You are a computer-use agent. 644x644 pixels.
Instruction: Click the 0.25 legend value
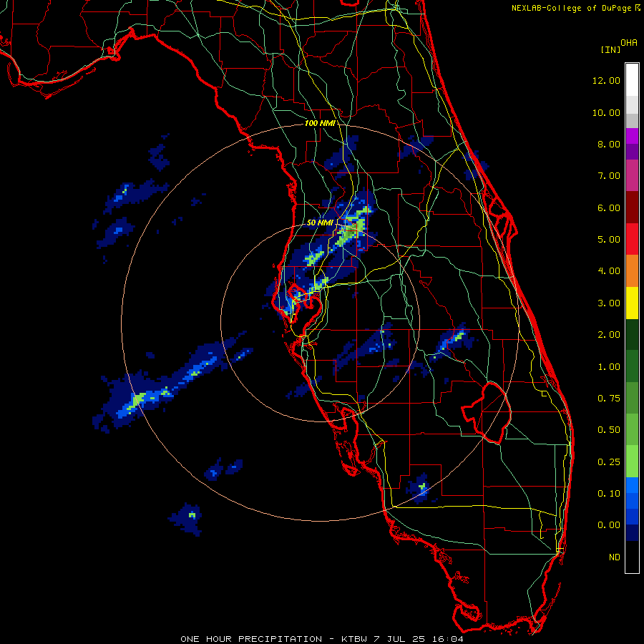click(x=609, y=462)
